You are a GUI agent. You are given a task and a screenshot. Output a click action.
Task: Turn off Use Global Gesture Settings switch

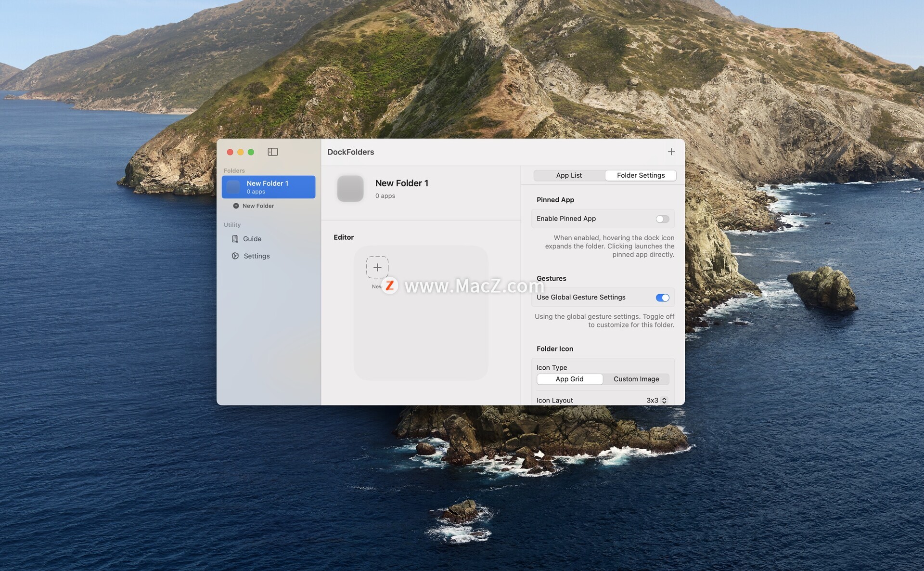click(662, 298)
